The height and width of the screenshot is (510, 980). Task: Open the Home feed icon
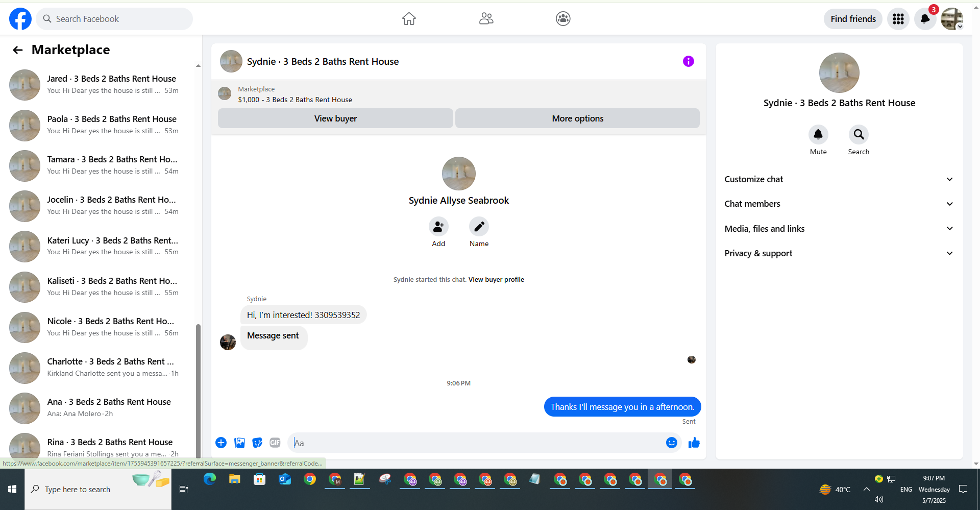(x=409, y=19)
